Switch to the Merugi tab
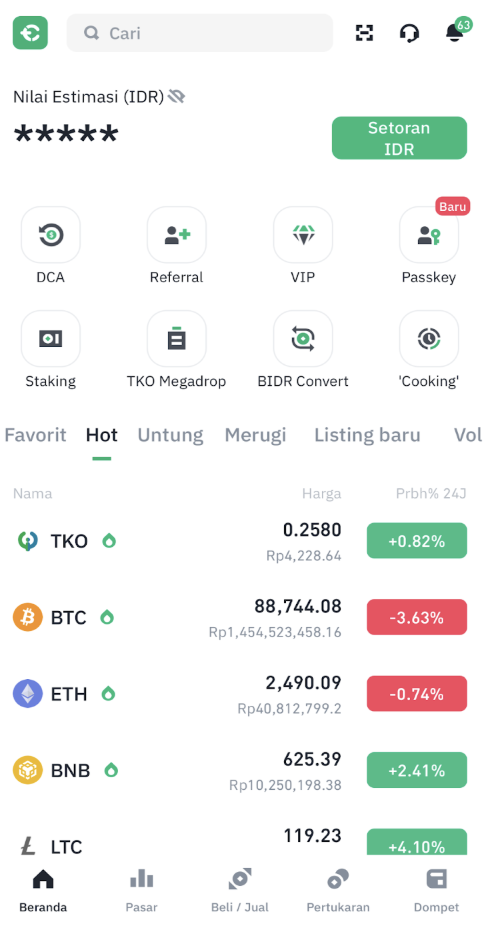 pos(255,435)
